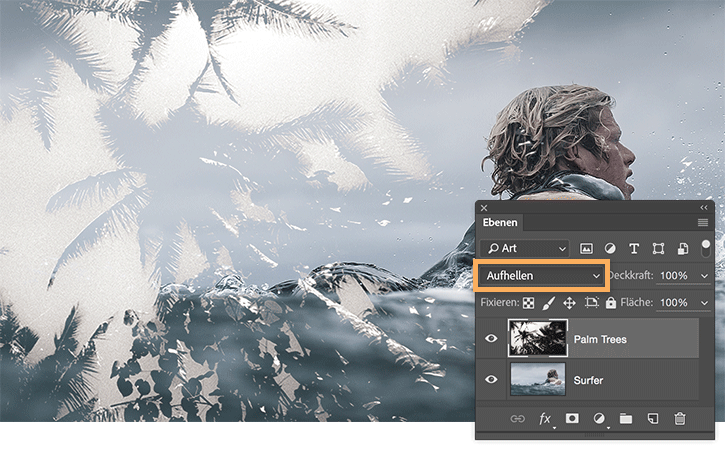Click the Palm Trees layer name
Viewport: 725px width, 450px height.
600,339
